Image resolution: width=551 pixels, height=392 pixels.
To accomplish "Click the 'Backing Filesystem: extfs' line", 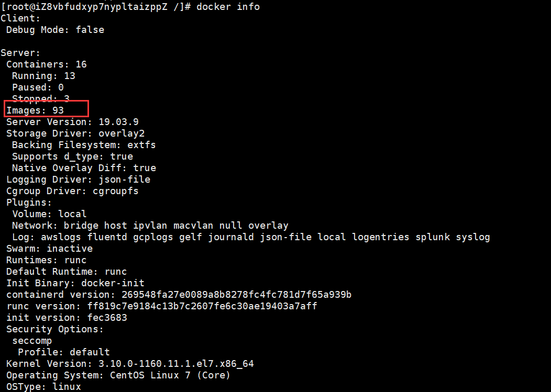I will point(84,145).
